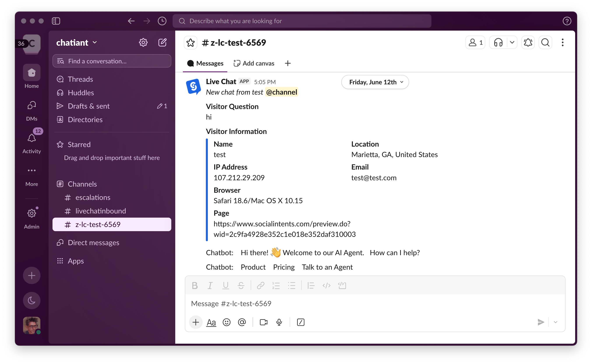This screenshot has height=364, width=592.
Task: Insert a code block
Action: click(x=342, y=286)
